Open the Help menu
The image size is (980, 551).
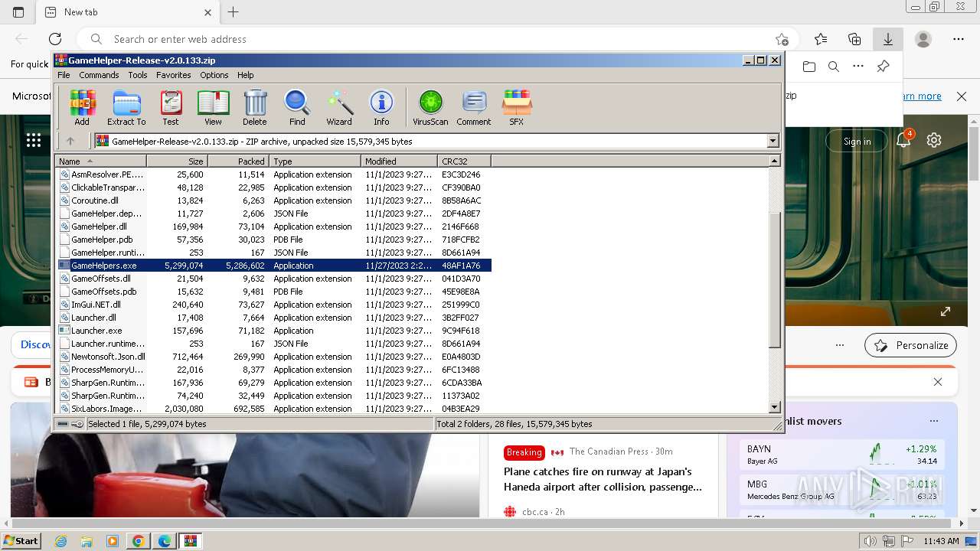[245, 75]
